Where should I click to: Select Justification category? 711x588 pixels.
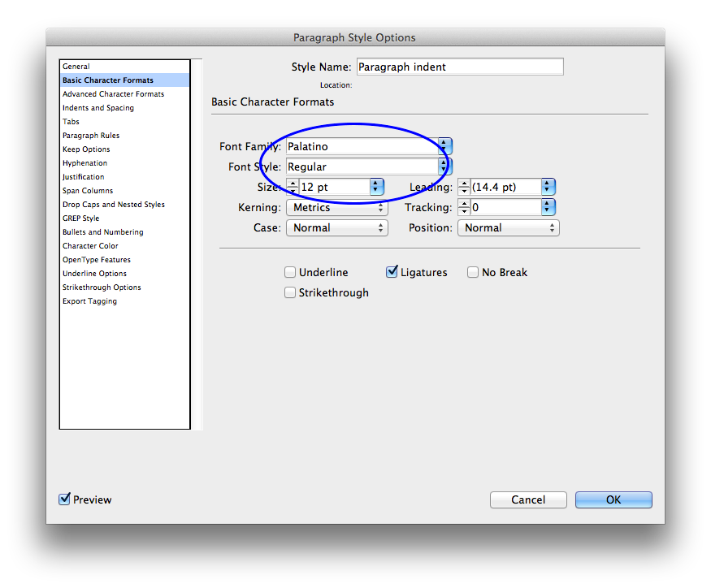(x=124, y=177)
